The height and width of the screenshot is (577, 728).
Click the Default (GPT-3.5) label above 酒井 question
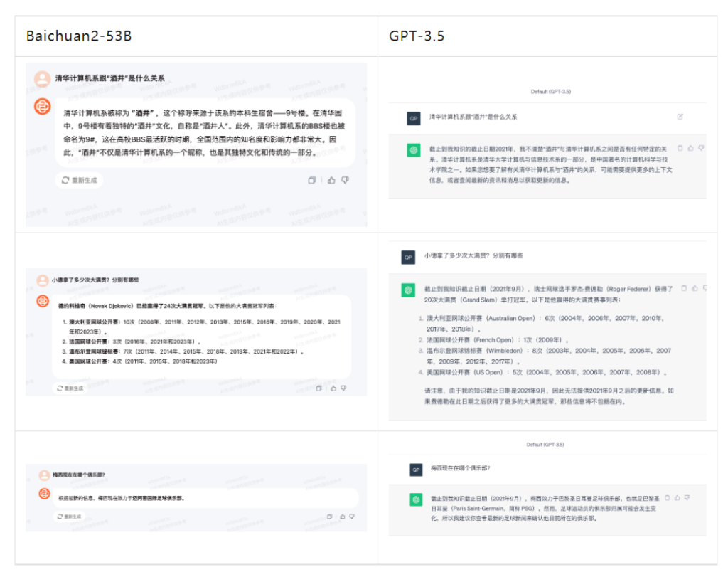[551, 92]
